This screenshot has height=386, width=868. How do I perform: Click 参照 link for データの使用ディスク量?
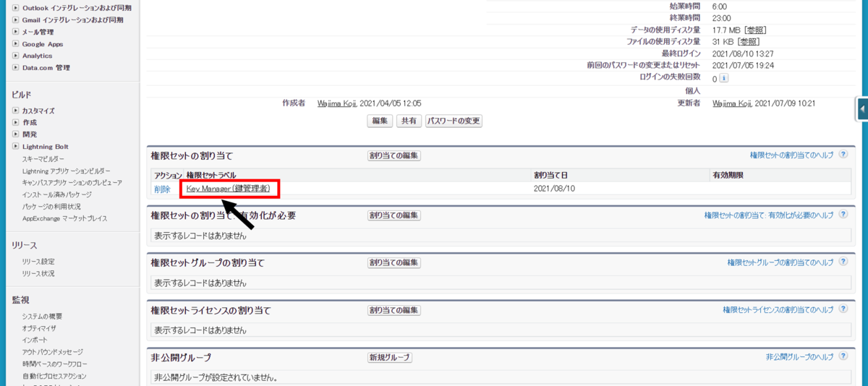coord(756,30)
